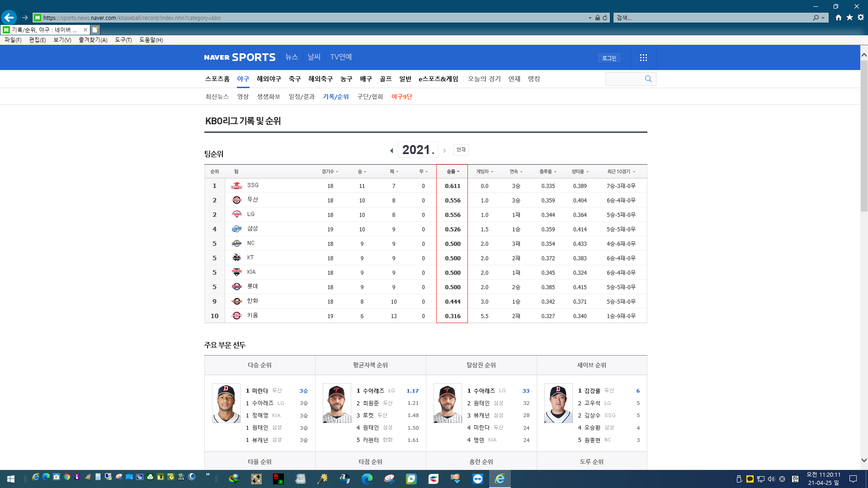Sort table by 게임차 column
The image size is (868, 488).
click(x=484, y=172)
